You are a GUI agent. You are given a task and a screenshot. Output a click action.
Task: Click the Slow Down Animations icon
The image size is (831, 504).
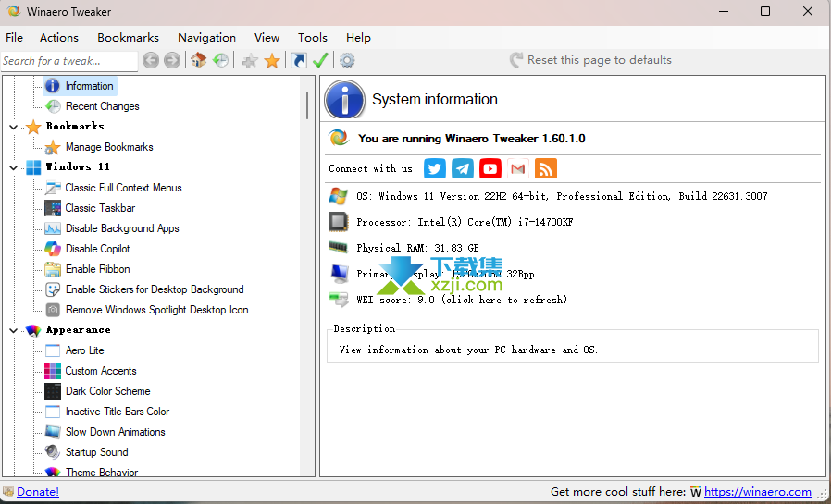point(53,432)
